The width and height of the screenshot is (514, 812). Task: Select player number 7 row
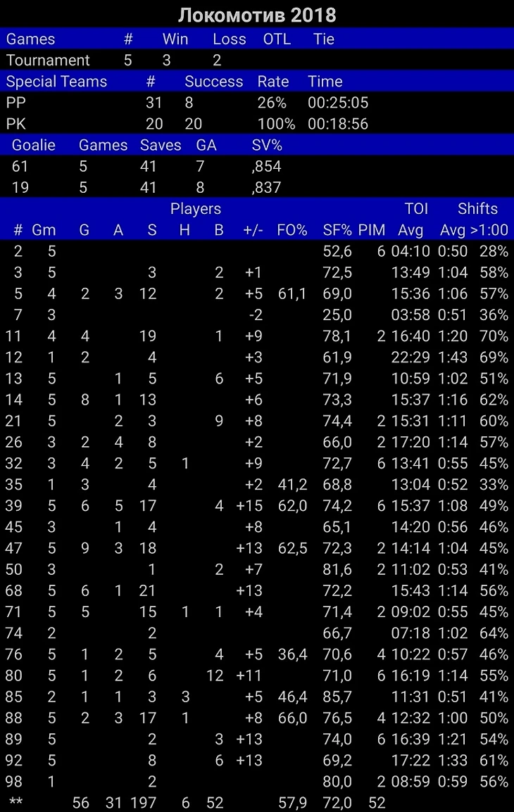(x=257, y=315)
